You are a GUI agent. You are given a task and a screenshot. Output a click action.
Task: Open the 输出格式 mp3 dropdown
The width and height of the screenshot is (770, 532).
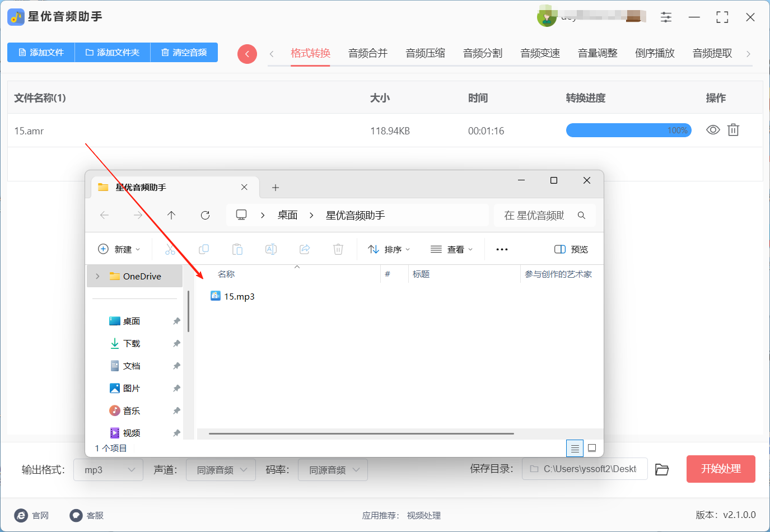(108, 470)
